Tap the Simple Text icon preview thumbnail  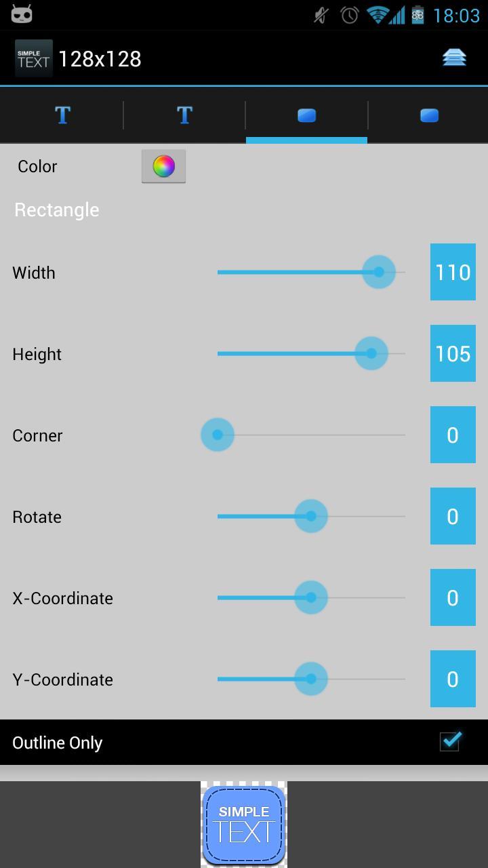pos(244,825)
